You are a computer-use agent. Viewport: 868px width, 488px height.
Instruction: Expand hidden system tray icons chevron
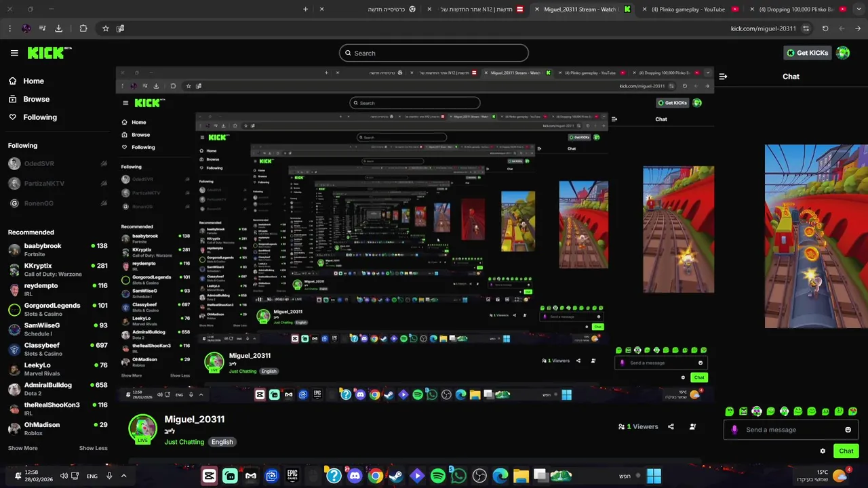tap(123, 476)
